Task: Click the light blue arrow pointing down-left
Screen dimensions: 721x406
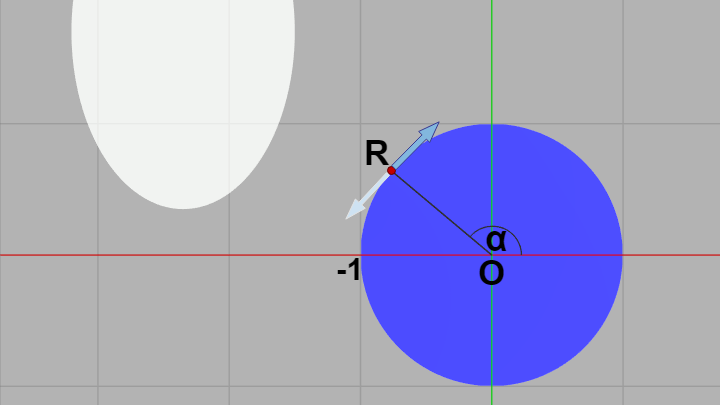Action: click(x=367, y=196)
